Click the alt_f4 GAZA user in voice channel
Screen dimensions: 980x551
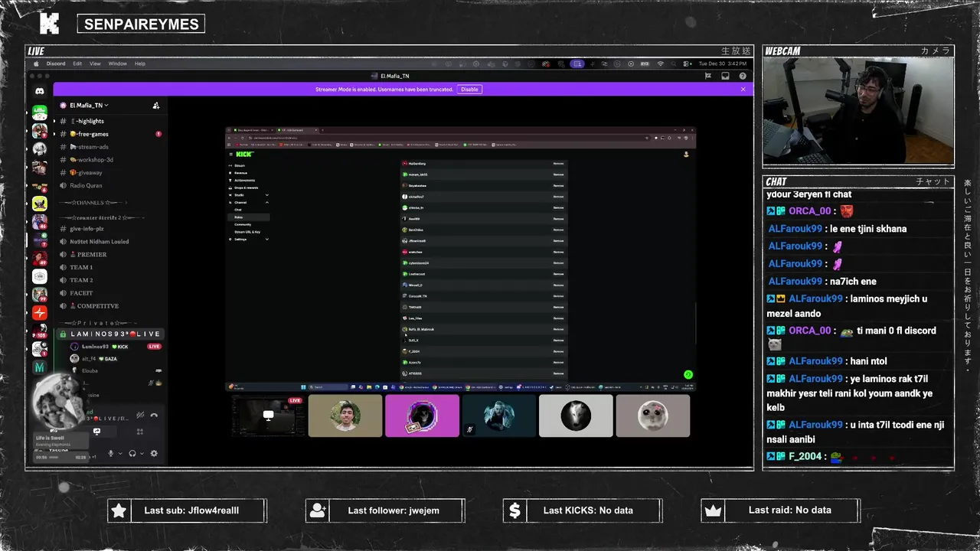coord(115,358)
